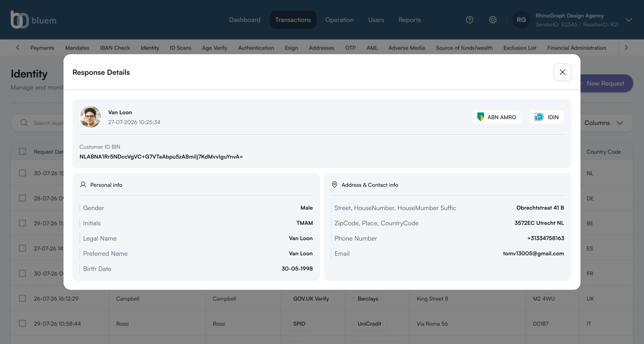Open the Columns dropdown
This screenshot has width=644, height=344.
tap(604, 123)
